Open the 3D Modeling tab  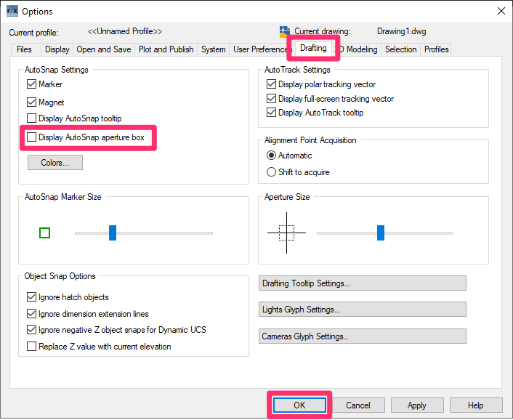tap(358, 49)
